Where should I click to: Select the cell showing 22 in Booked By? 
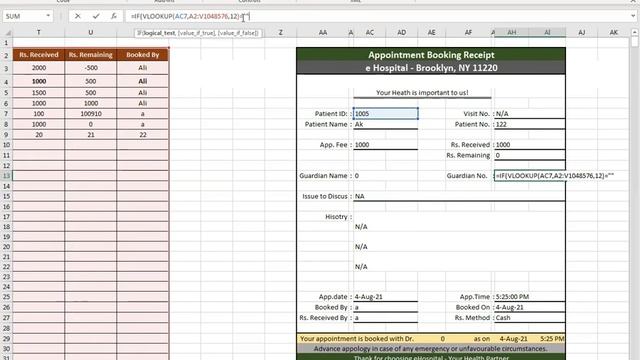tap(142, 135)
